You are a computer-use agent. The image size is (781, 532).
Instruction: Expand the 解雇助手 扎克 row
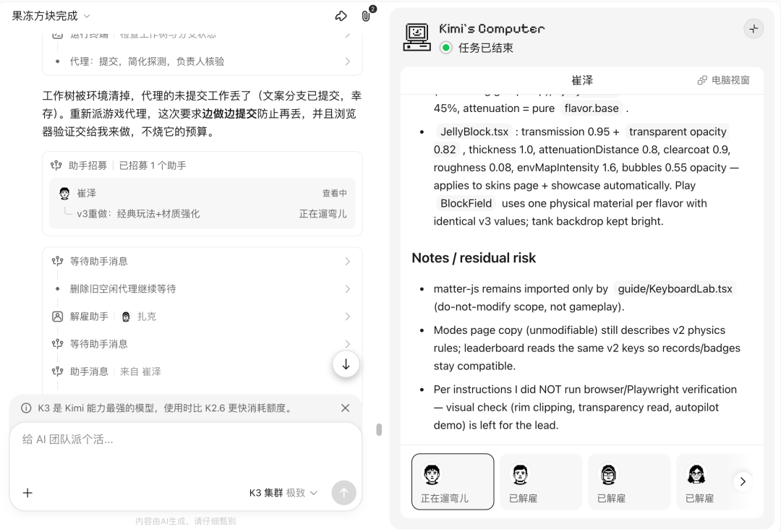point(202,317)
